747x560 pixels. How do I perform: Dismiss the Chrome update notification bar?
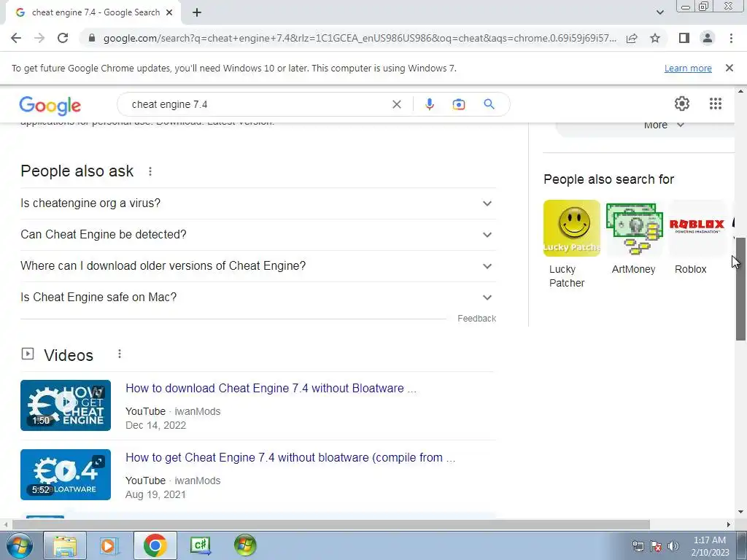(x=729, y=68)
